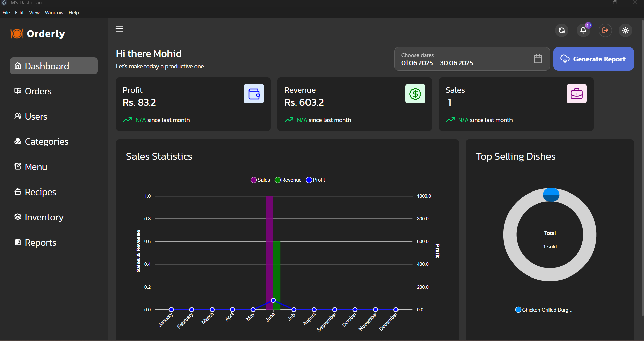Open the File menu

[x=6, y=13]
